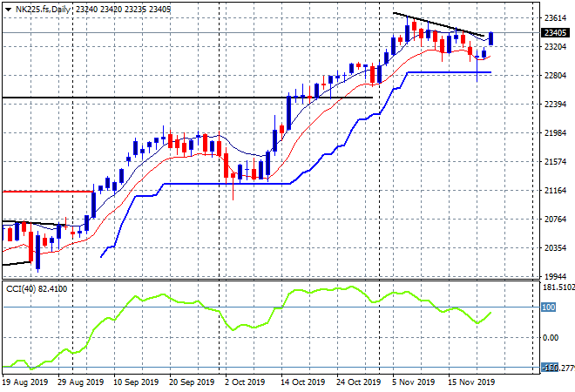Click the 20764 price axis label
The width and height of the screenshot is (575, 392).
point(555,220)
